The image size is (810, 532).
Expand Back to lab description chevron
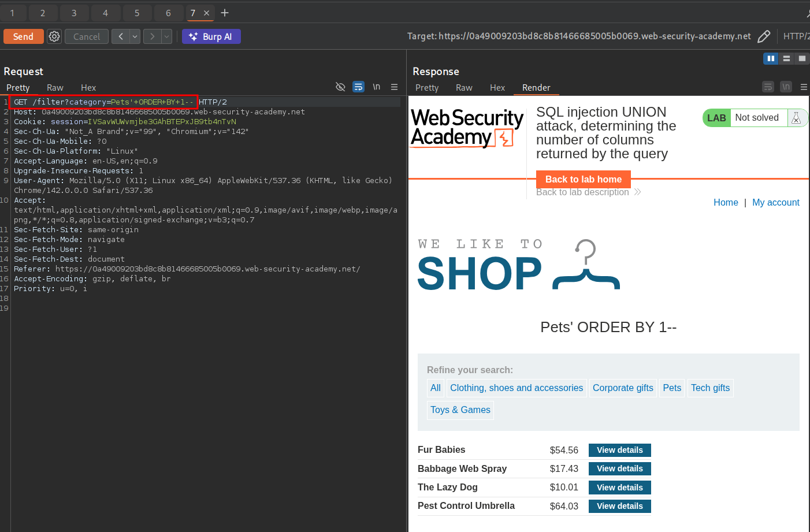coord(637,192)
